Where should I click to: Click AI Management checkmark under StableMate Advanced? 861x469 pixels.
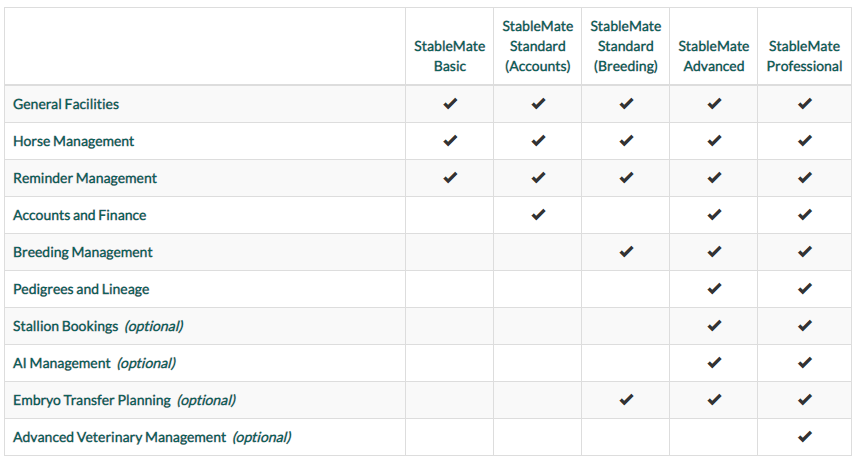click(x=714, y=363)
